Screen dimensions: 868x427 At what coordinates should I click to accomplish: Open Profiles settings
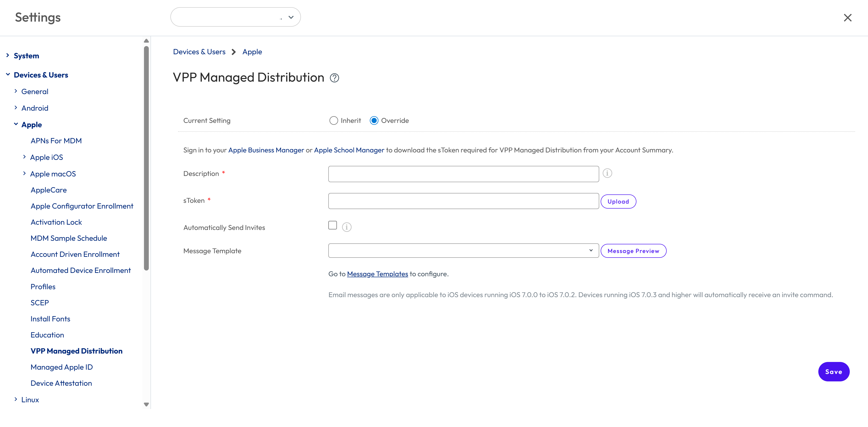pos(43,287)
